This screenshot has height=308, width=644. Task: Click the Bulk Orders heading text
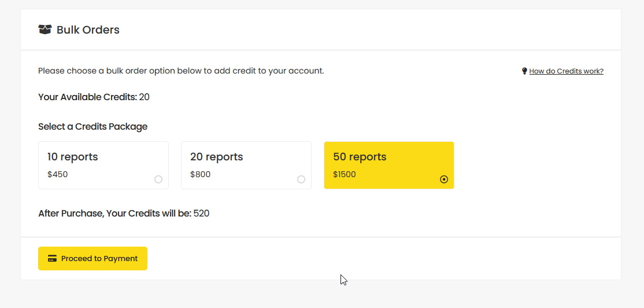(x=88, y=30)
